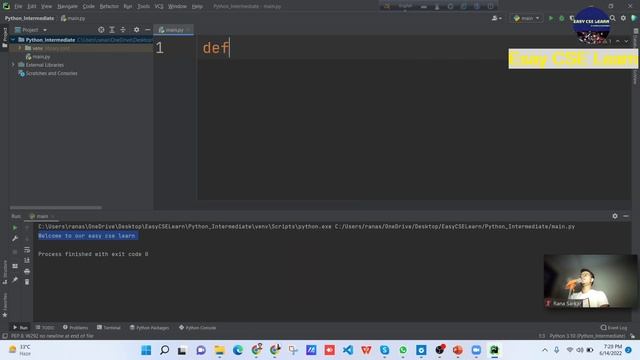Screen dimensions: 640x360
Task: Print the Run console output
Action: tap(27, 271)
